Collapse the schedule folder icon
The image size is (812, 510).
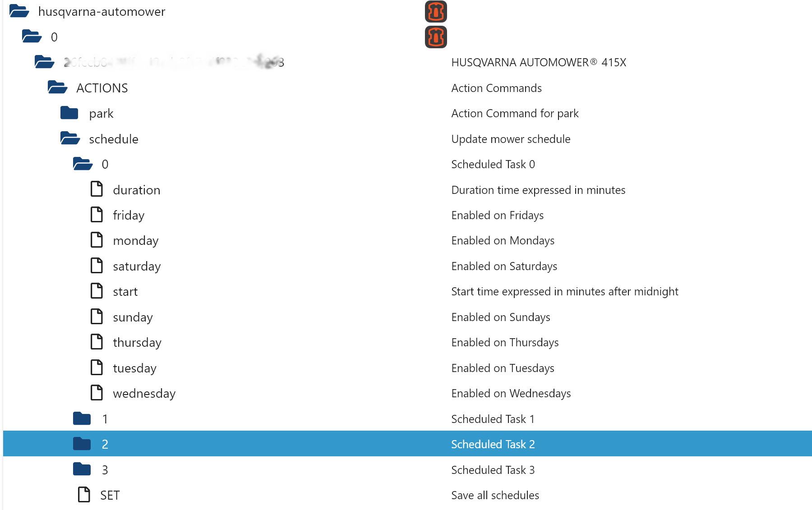70,138
